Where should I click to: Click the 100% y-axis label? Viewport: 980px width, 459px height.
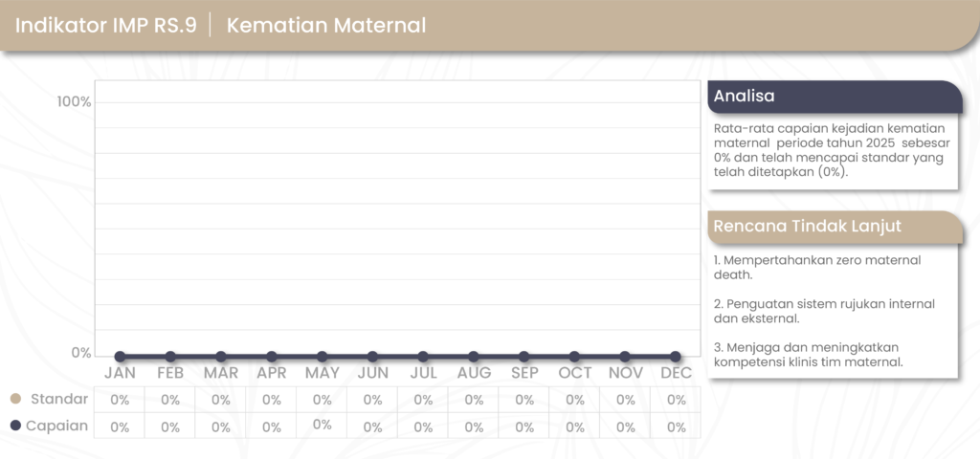pos(75,102)
